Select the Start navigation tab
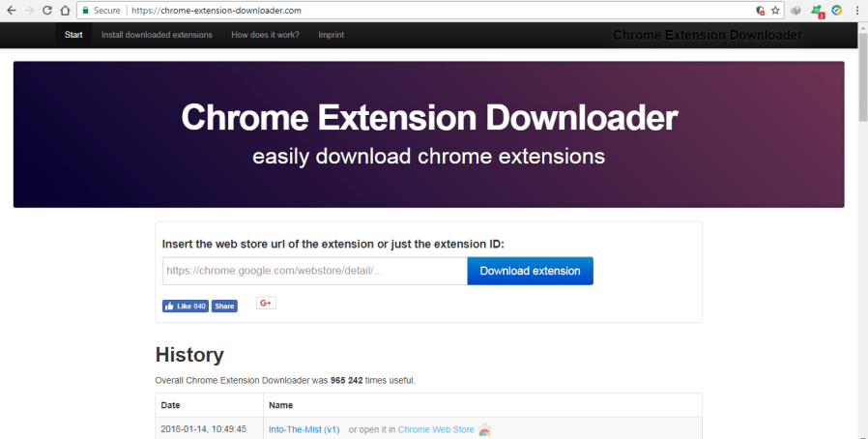The image size is (868, 439). 73,35
